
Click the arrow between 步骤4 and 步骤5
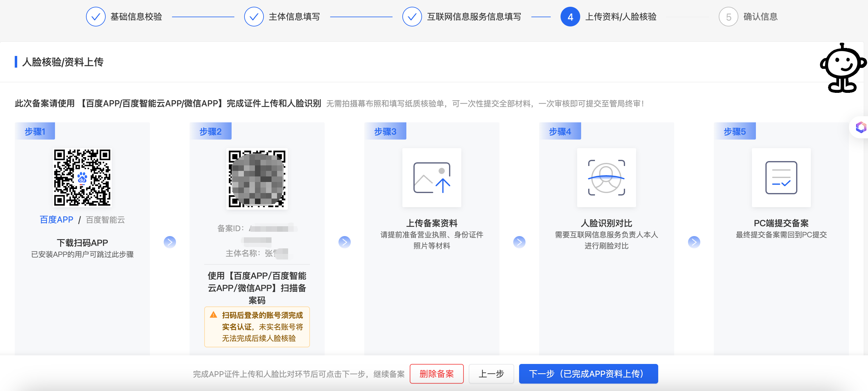pos(694,242)
